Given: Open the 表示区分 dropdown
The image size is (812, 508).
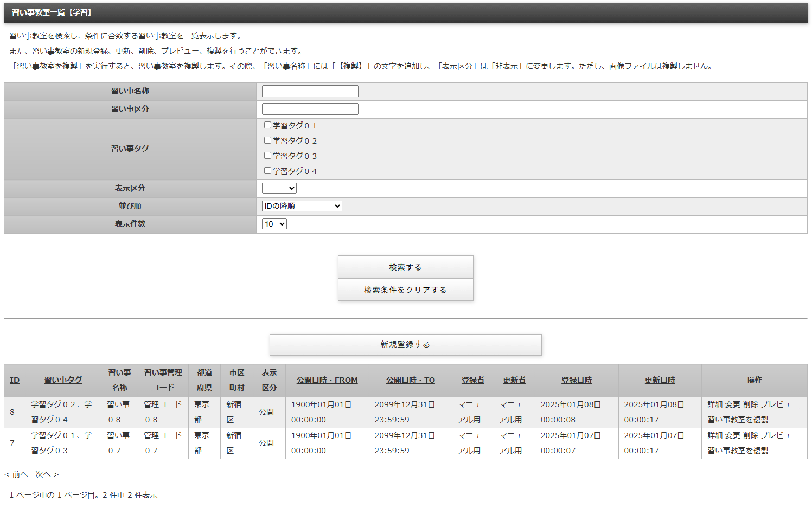Looking at the screenshot, I should coord(279,188).
